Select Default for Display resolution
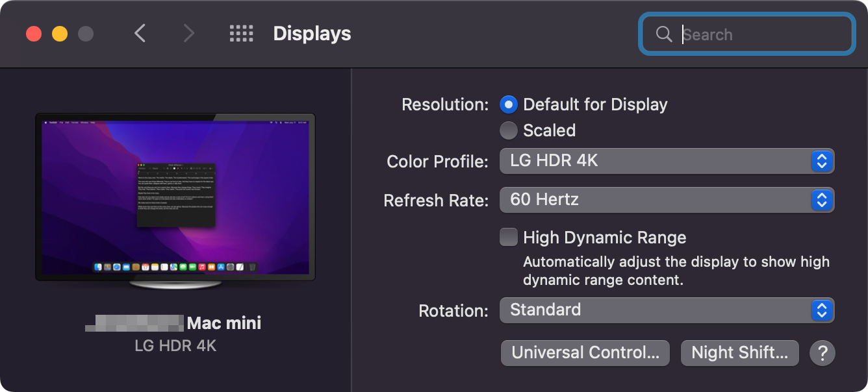This screenshot has width=868, height=392. click(x=509, y=104)
